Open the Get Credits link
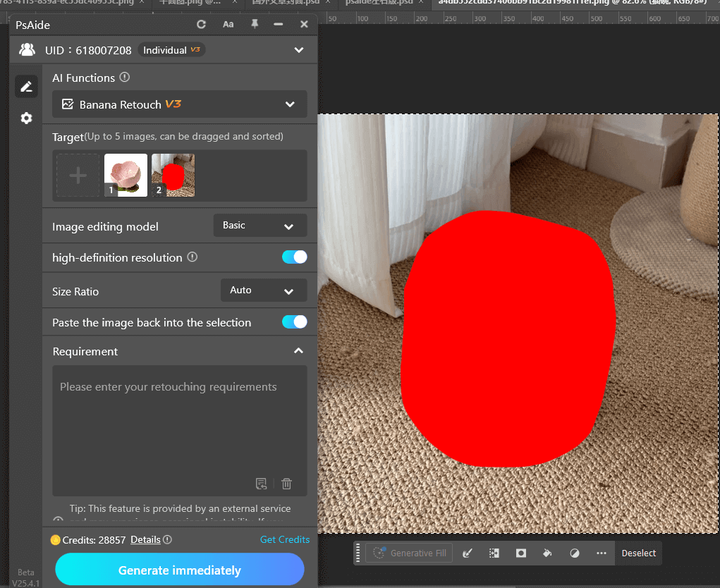720x588 pixels. click(285, 539)
